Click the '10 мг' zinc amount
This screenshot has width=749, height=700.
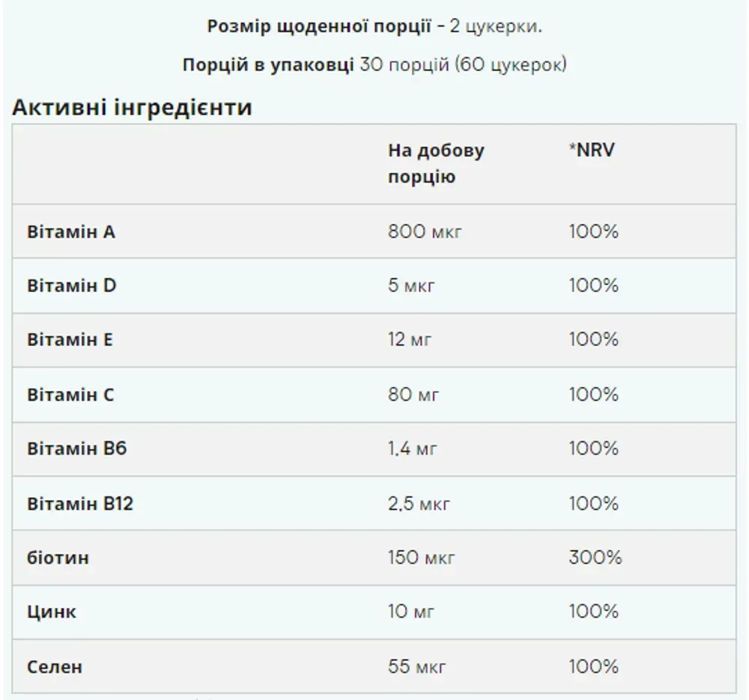click(411, 612)
